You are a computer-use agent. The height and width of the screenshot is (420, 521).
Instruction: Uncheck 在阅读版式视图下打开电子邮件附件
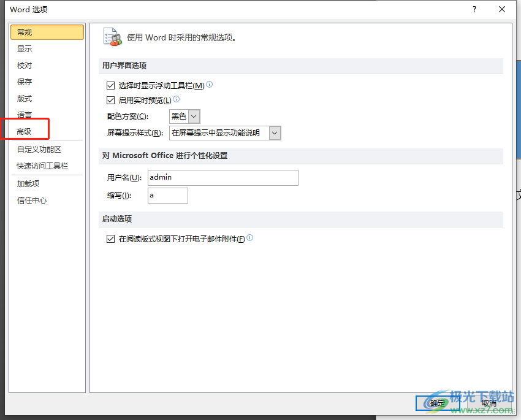pos(111,239)
